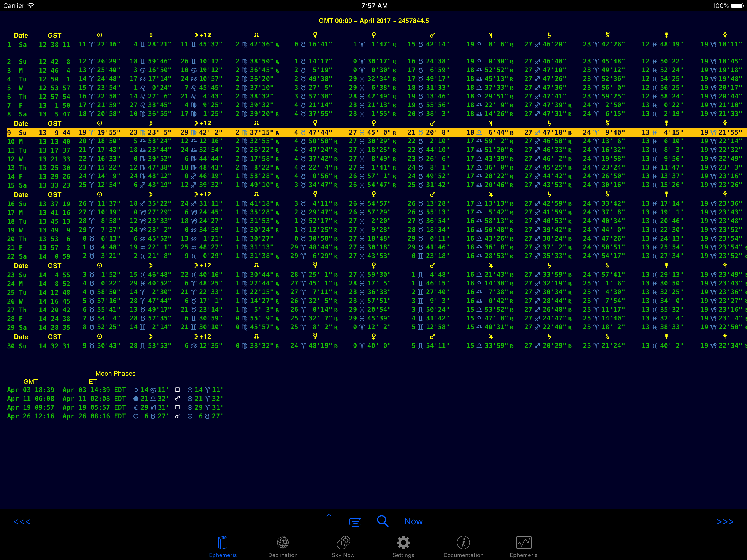Tap Sun symbol in top header
This screenshot has height=560, width=747.
pyautogui.click(x=100, y=35)
